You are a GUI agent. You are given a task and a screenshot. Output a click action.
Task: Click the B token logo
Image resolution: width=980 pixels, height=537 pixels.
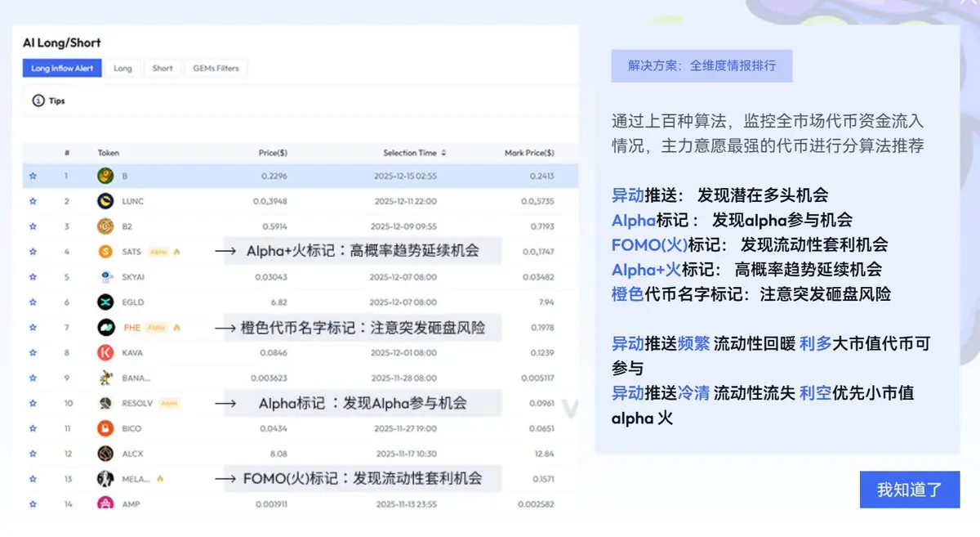[105, 176]
